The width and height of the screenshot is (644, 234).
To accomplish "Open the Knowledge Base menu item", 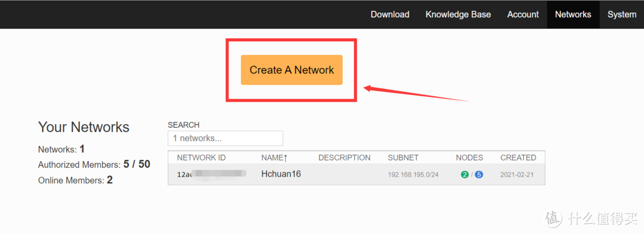I will coord(458,14).
